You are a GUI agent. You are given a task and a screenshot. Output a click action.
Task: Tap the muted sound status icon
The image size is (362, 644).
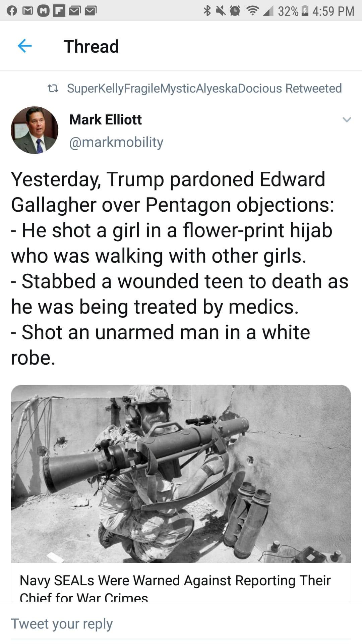click(x=221, y=11)
